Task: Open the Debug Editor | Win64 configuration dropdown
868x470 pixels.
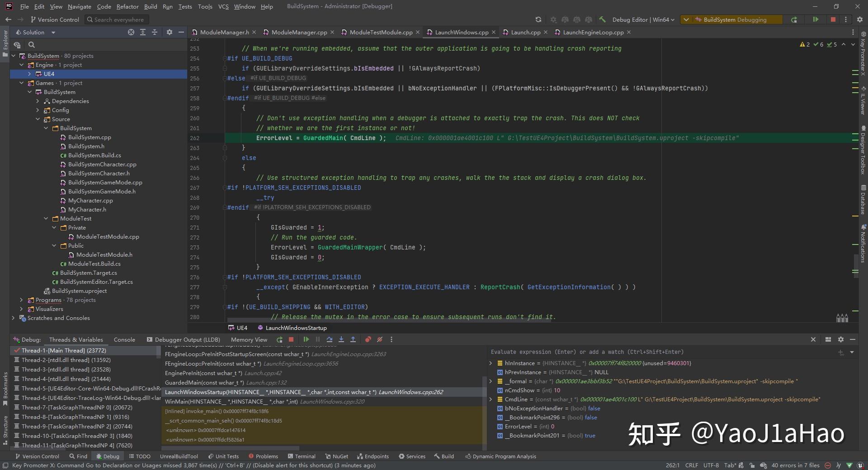Action: tap(642, 19)
